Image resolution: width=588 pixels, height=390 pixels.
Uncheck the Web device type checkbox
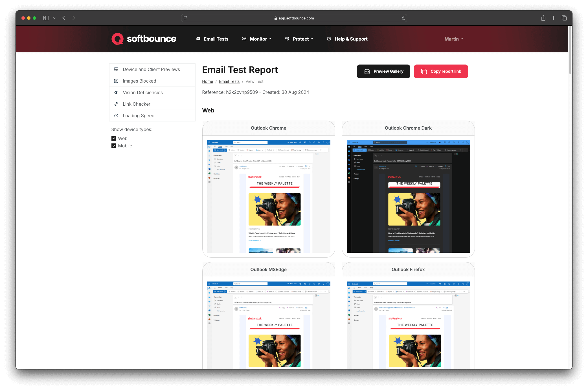coord(114,138)
